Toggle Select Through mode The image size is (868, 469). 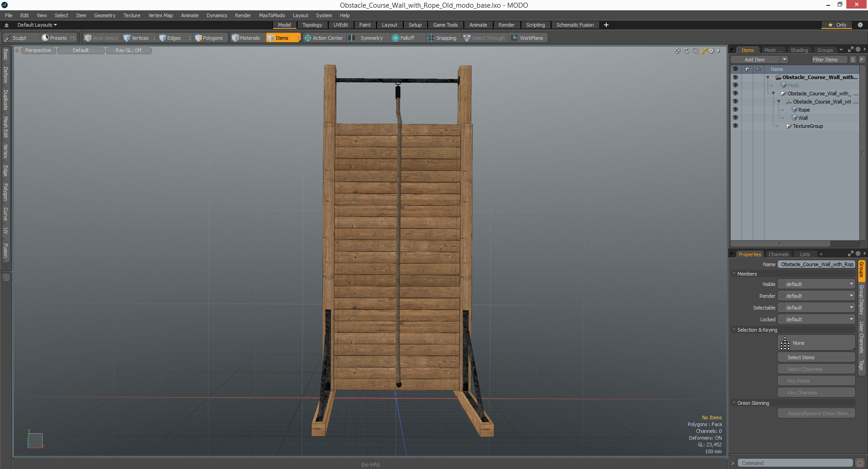tap(484, 38)
